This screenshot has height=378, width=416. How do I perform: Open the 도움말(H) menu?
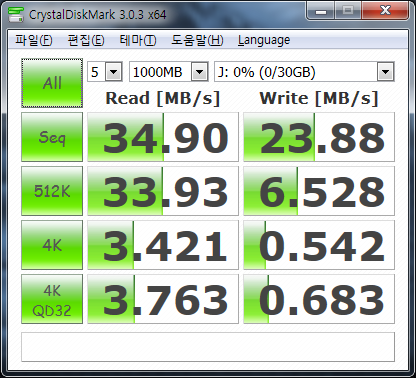click(x=197, y=40)
